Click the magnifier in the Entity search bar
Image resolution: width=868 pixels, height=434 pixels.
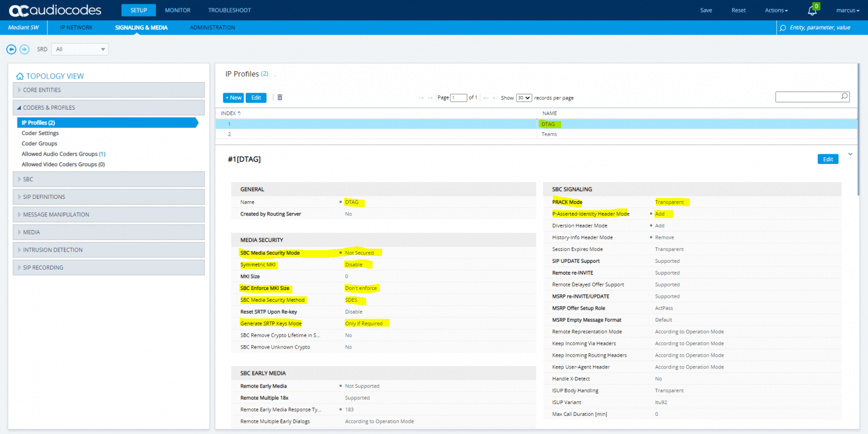pos(782,27)
